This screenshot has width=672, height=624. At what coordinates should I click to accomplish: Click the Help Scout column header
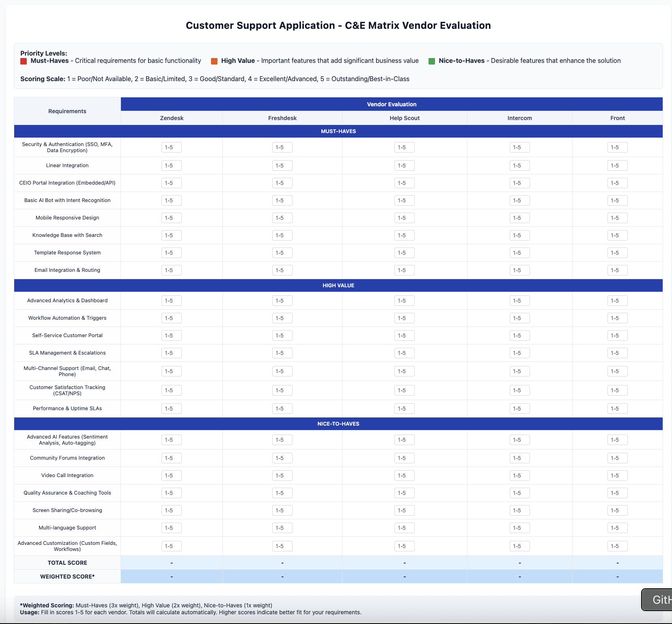point(405,118)
